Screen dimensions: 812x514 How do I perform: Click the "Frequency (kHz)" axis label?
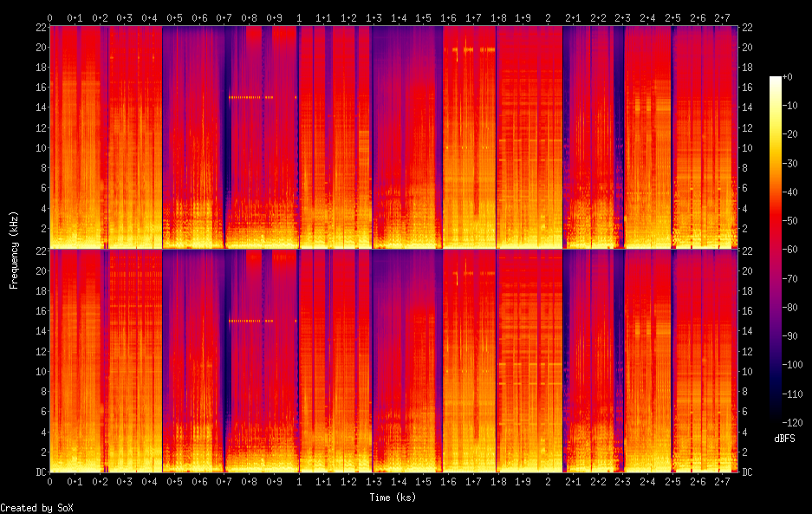14,250
